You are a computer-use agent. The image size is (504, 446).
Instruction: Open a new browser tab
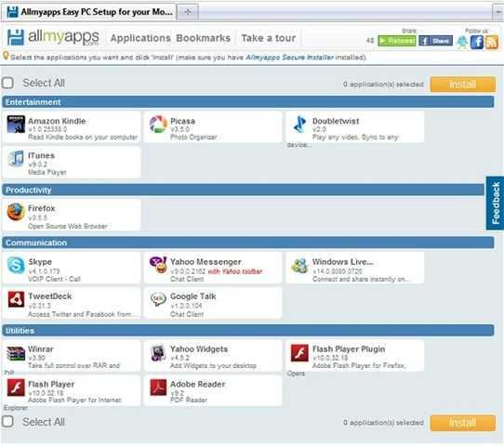[x=188, y=12]
